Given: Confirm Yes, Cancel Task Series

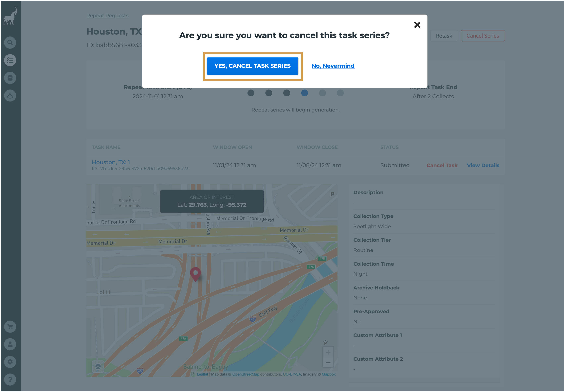Looking at the screenshot, I should (252, 66).
